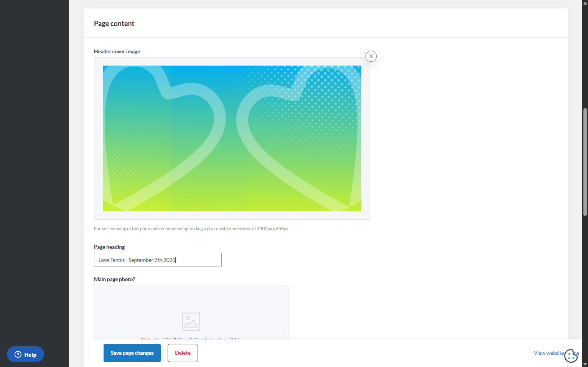
Task: Click the question mark icon in Help
Action: 18,354
